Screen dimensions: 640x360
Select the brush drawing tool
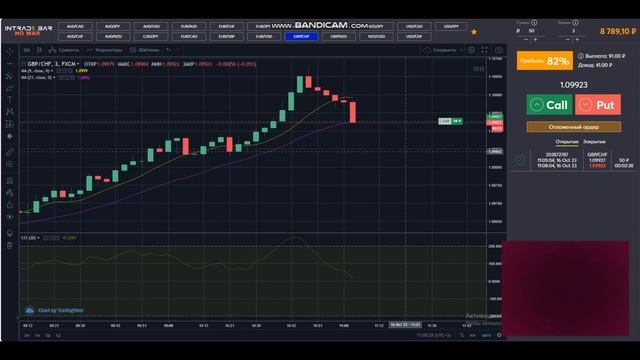(x=10, y=88)
